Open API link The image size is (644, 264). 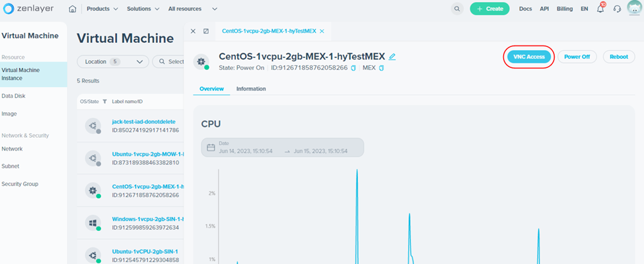click(544, 9)
